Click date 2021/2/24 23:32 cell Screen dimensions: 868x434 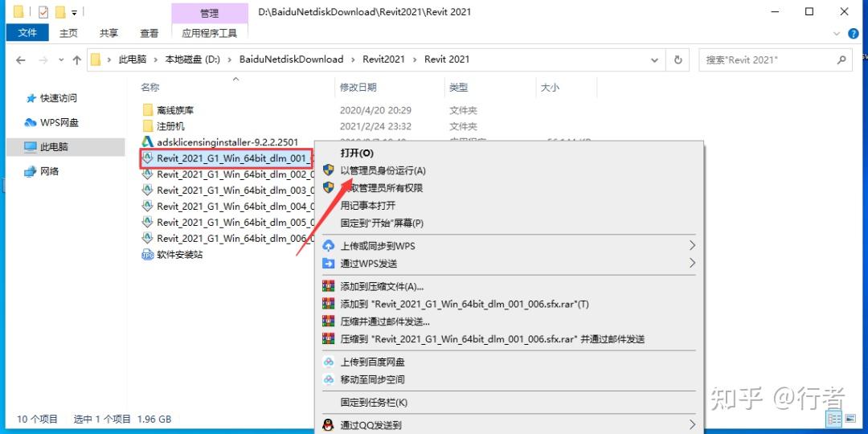pos(376,126)
